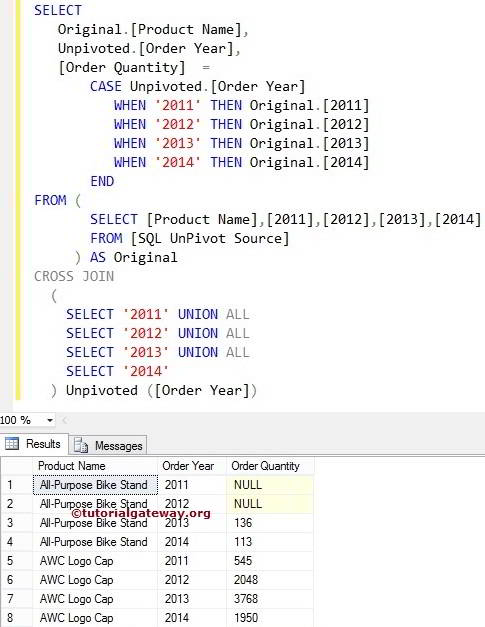Select row header number 5
The height and width of the screenshot is (627, 485).
pos(16,561)
